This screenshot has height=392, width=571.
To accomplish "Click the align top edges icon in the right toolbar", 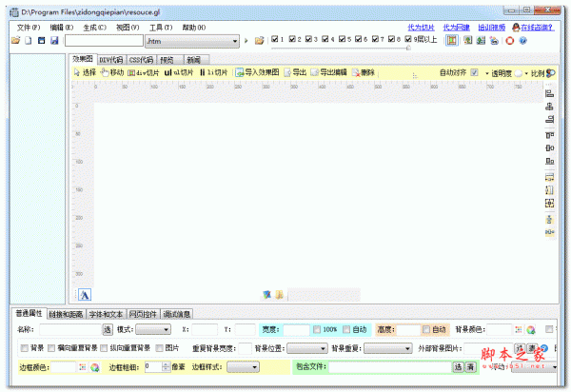I will (x=549, y=135).
